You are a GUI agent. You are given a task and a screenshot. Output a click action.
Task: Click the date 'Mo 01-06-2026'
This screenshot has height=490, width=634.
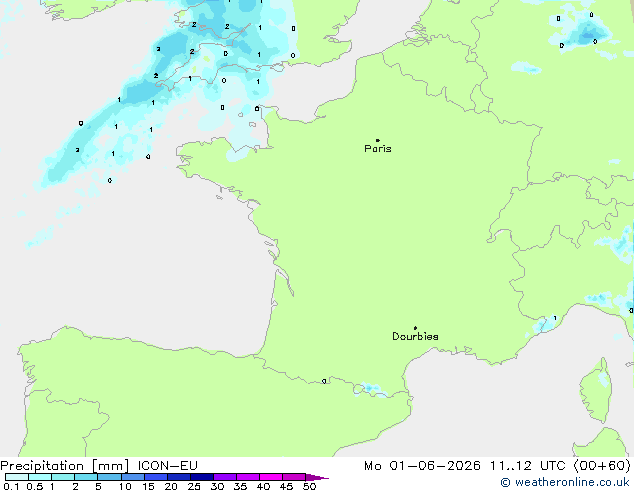pos(422,466)
